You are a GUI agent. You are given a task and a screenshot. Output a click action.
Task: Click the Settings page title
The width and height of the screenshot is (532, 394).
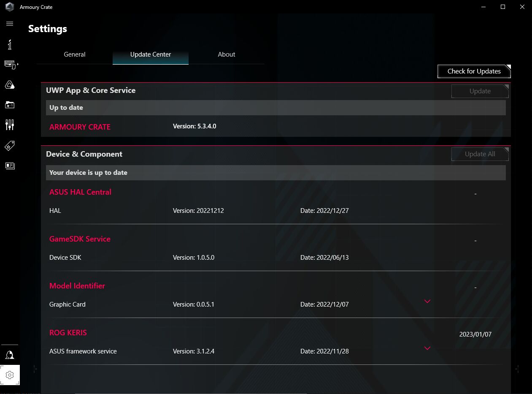48,29
